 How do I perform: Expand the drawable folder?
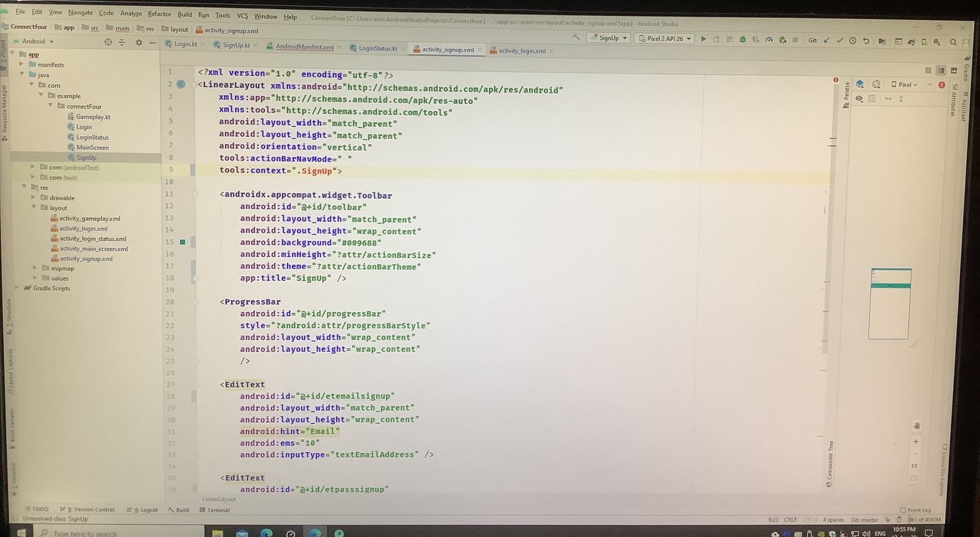(x=33, y=197)
